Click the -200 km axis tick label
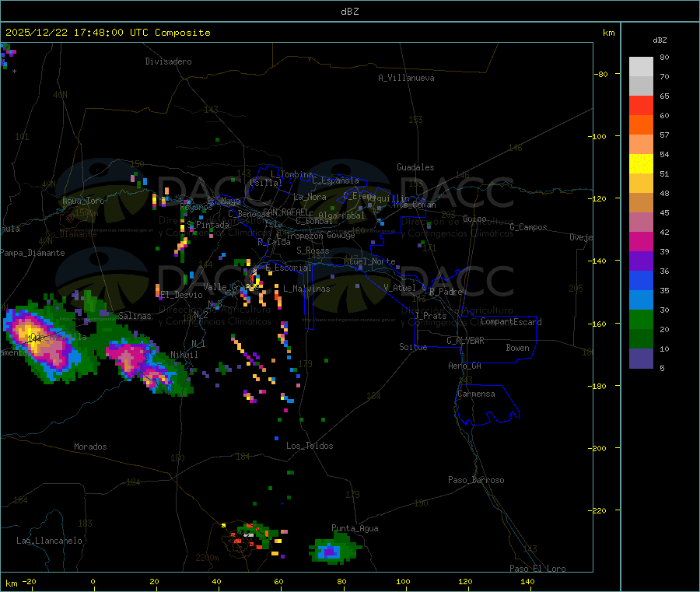The width and height of the screenshot is (700, 592). coord(599,448)
